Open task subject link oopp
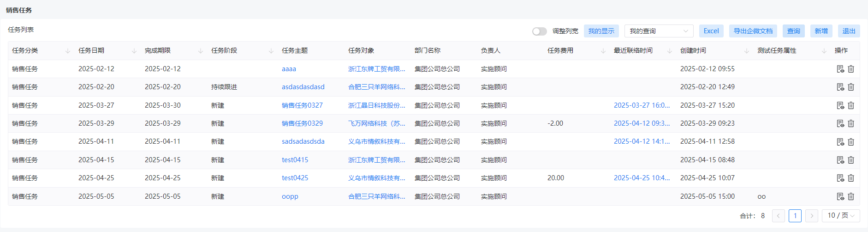The height and width of the screenshot is (232, 868). coord(290,196)
